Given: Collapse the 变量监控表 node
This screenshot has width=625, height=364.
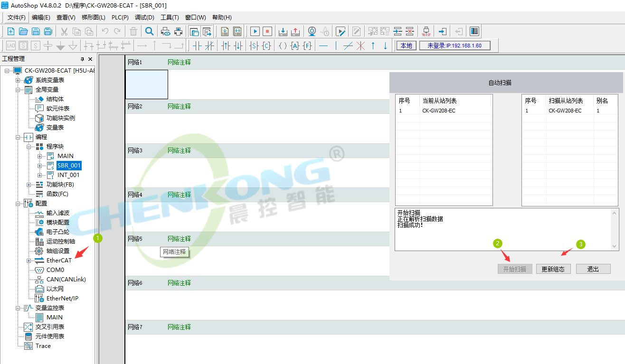Looking at the screenshot, I should click(x=18, y=308).
